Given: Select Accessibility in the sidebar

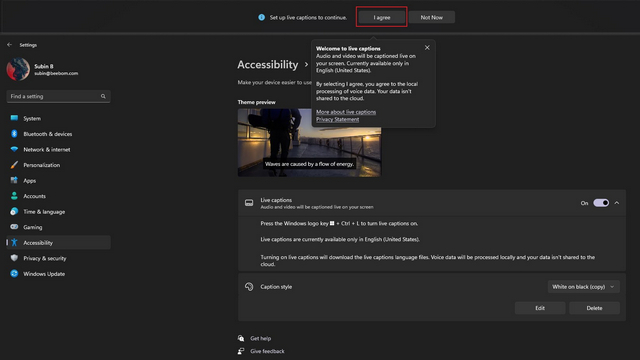Looking at the screenshot, I should tap(58, 242).
